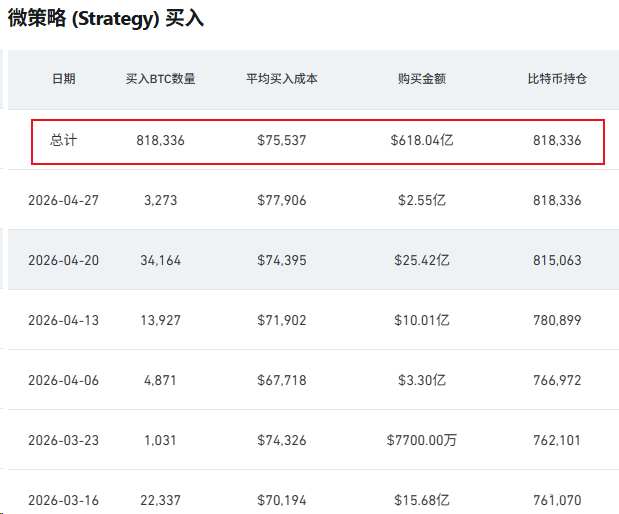Click the 比特币持仓 column header
The image size is (619, 514).
(556, 79)
